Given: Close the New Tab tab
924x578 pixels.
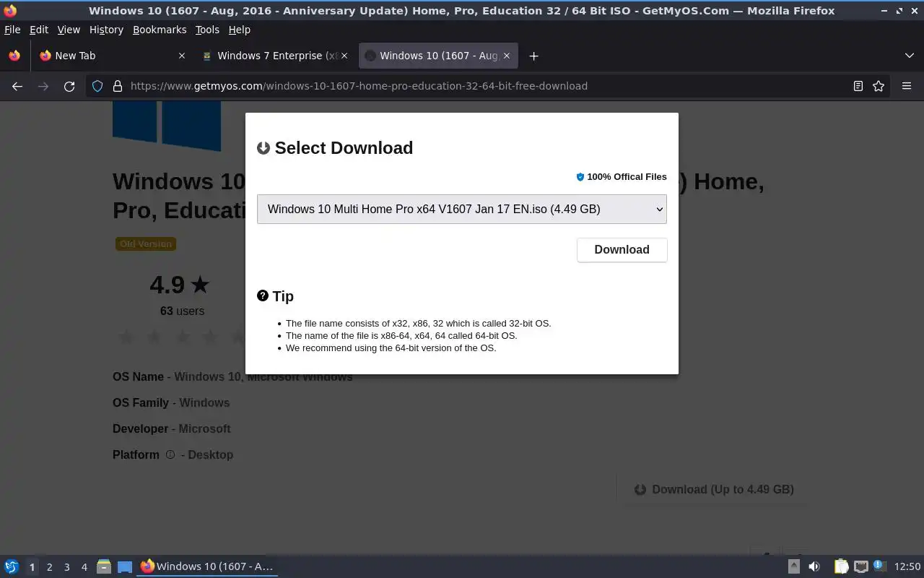Looking at the screenshot, I should (181, 56).
